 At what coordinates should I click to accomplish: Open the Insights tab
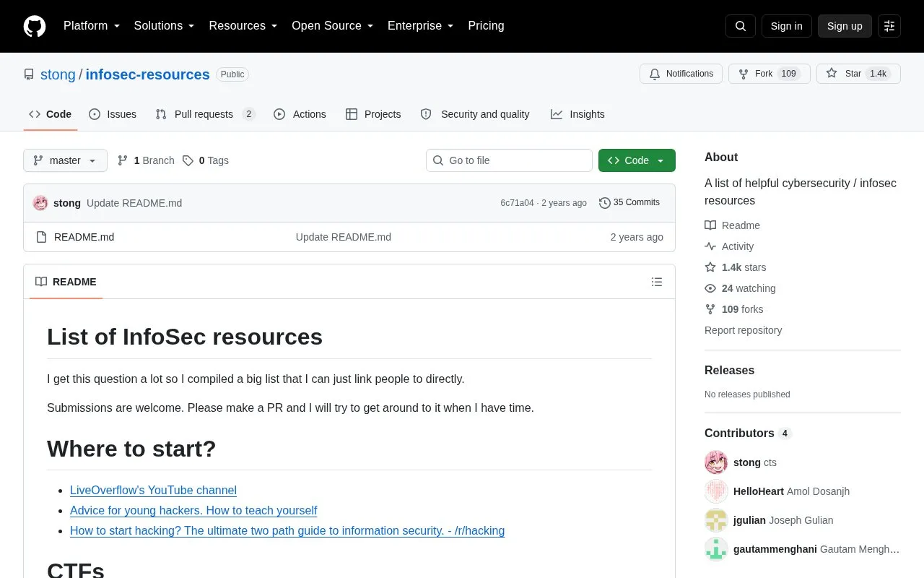(577, 114)
